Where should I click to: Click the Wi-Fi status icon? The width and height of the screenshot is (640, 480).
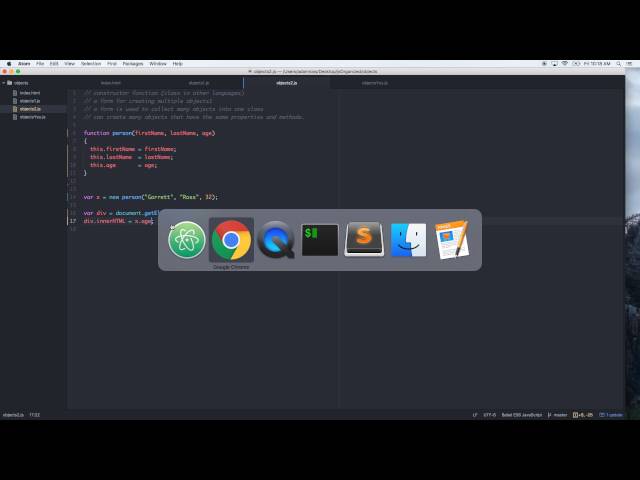point(564,64)
